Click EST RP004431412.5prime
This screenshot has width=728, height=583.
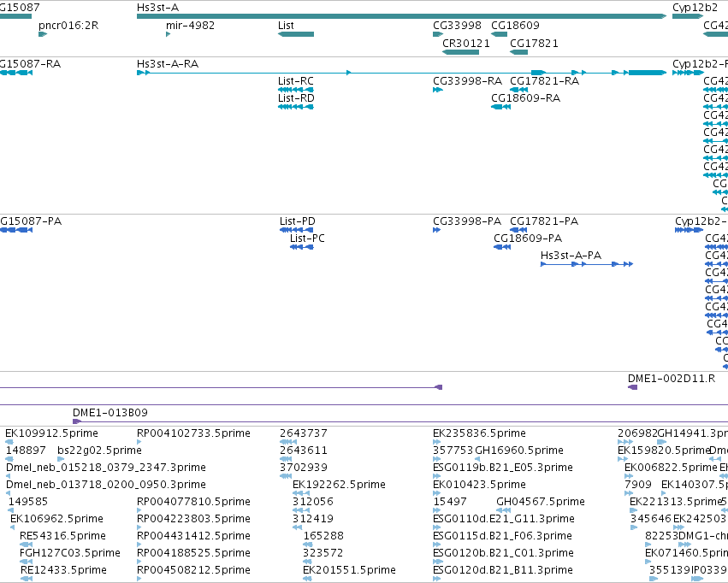click(193, 536)
